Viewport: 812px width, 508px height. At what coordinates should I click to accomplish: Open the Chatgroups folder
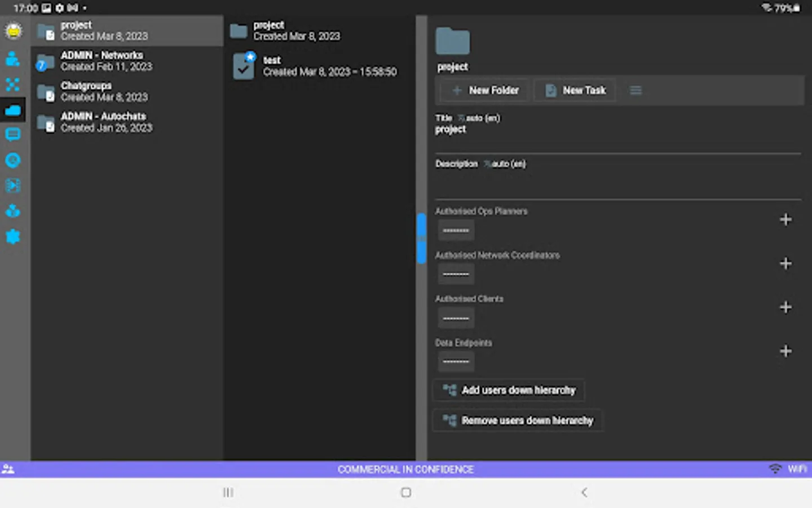tap(127, 91)
